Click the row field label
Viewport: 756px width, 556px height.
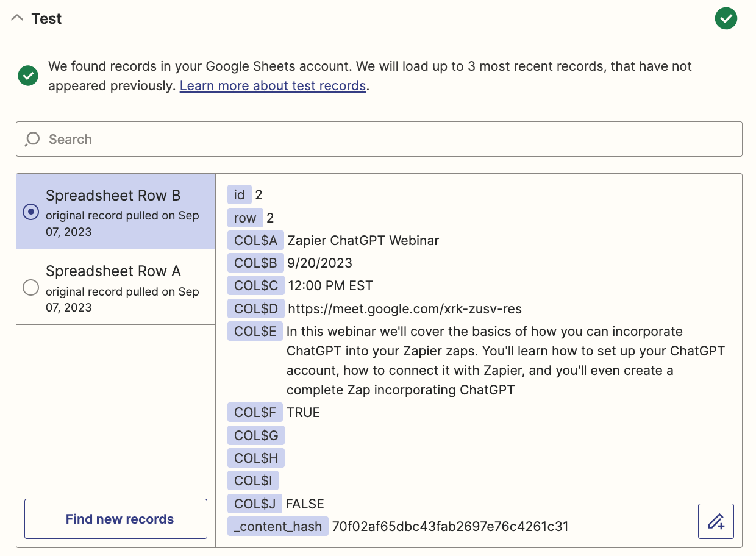(x=245, y=218)
